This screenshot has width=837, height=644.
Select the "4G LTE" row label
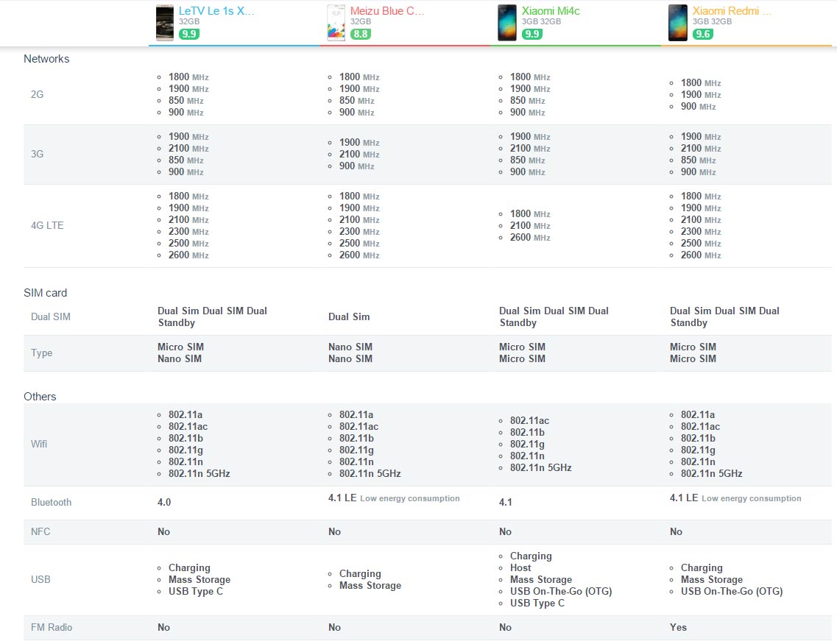[47, 225]
